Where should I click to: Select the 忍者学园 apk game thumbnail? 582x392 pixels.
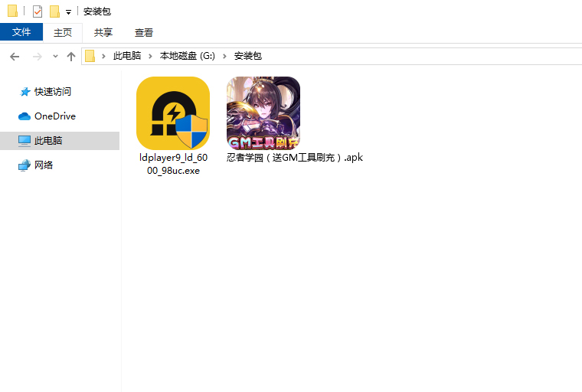click(x=263, y=113)
